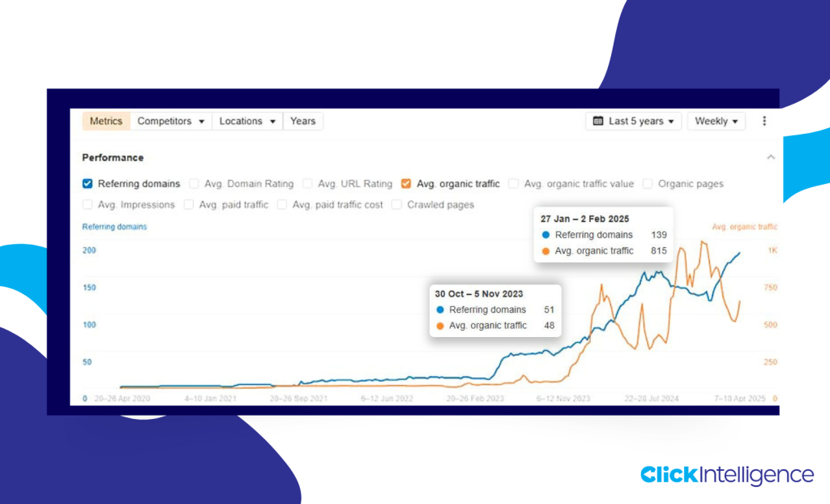Select the orange Avg. organic traffic legend swatch
830x504 pixels.
pyautogui.click(x=743, y=227)
